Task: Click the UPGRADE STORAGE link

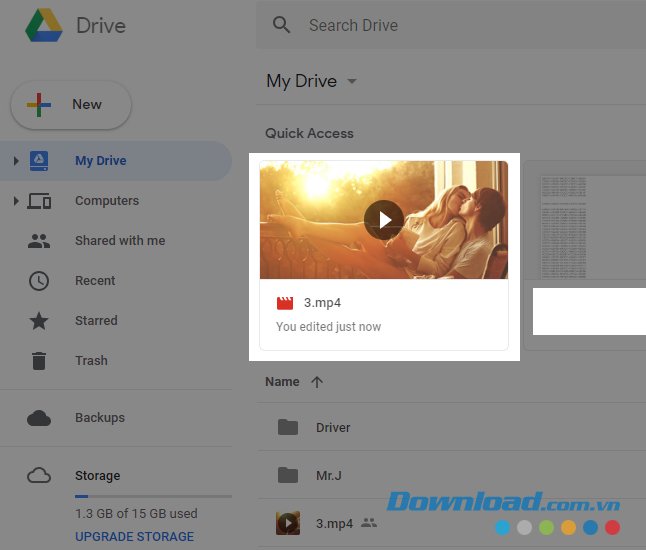Action: (134, 536)
